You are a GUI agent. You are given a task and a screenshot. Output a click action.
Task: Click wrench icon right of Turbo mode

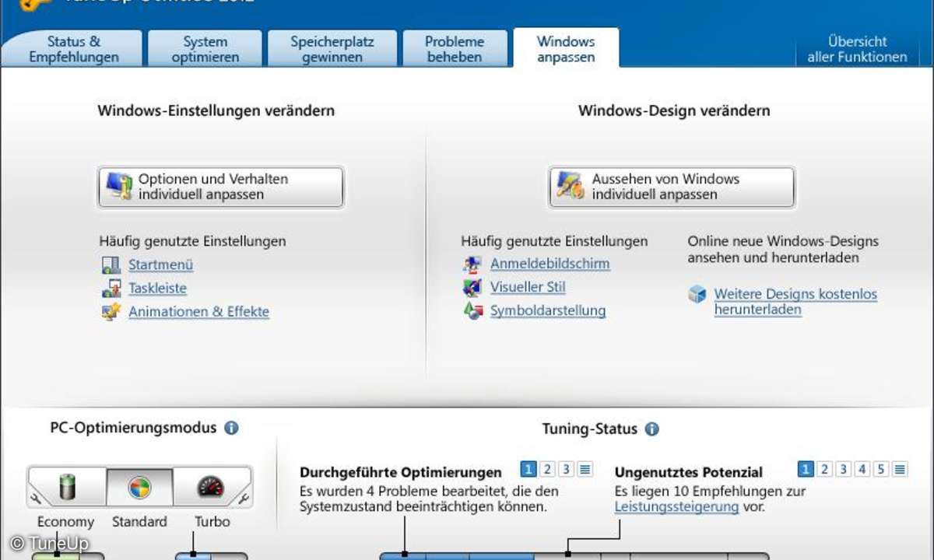pyautogui.click(x=244, y=499)
